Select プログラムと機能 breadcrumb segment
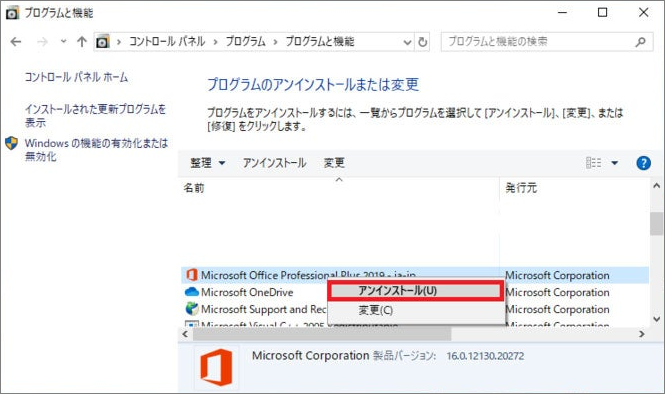Viewport: 665px width, 394px height. pyautogui.click(x=320, y=42)
